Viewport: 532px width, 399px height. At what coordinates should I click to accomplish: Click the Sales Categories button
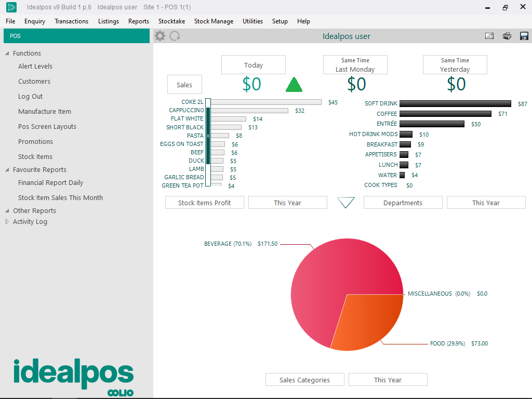click(x=304, y=380)
